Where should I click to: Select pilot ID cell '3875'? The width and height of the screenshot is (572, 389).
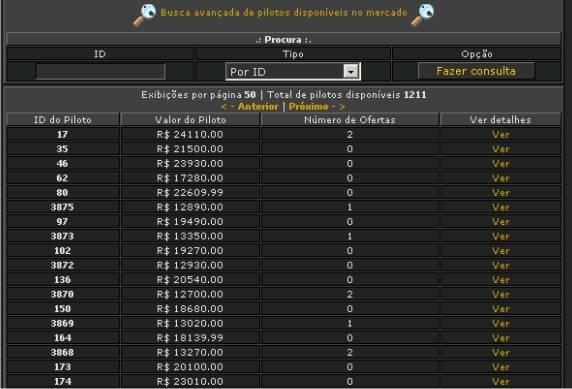pos(62,207)
